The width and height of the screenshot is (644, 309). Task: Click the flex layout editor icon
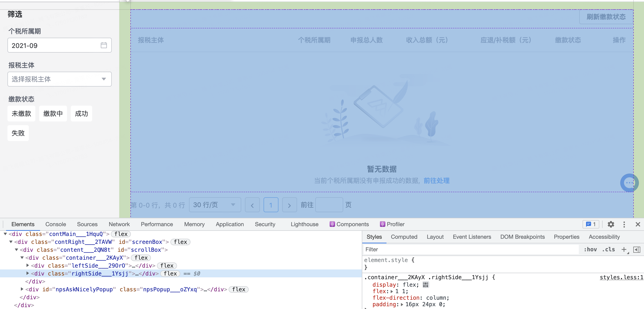426,285
